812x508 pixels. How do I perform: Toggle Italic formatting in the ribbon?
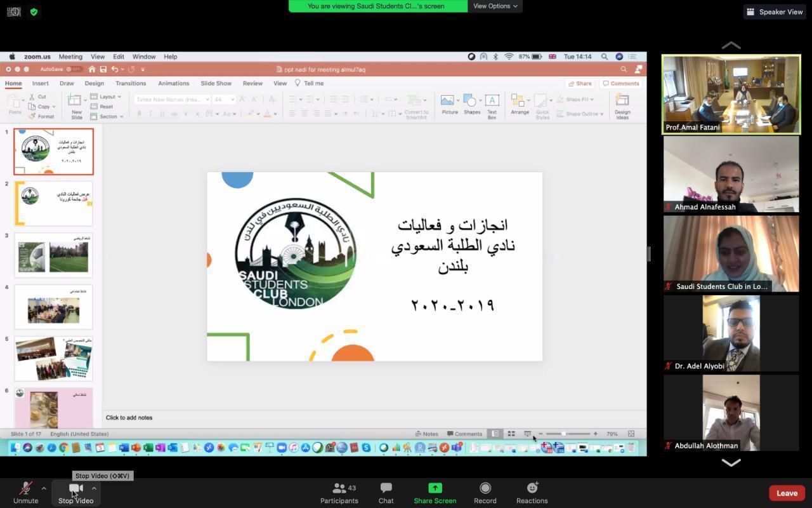(150, 114)
